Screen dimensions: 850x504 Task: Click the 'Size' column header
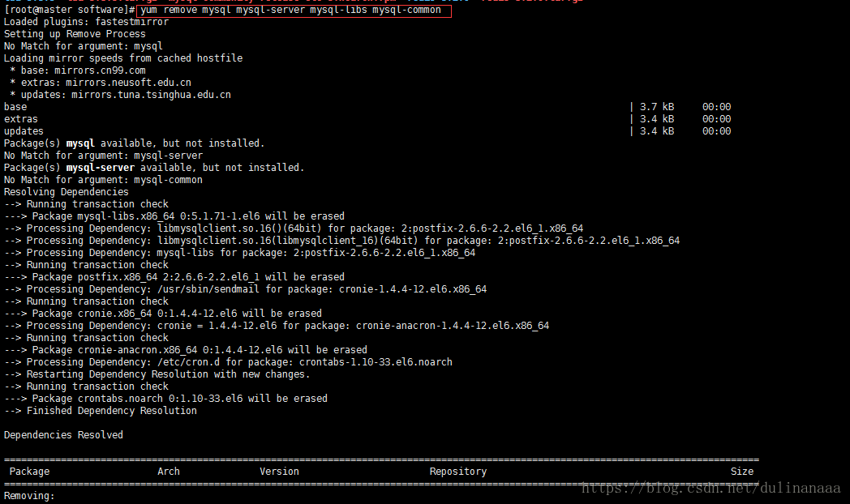tap(742, 472)
